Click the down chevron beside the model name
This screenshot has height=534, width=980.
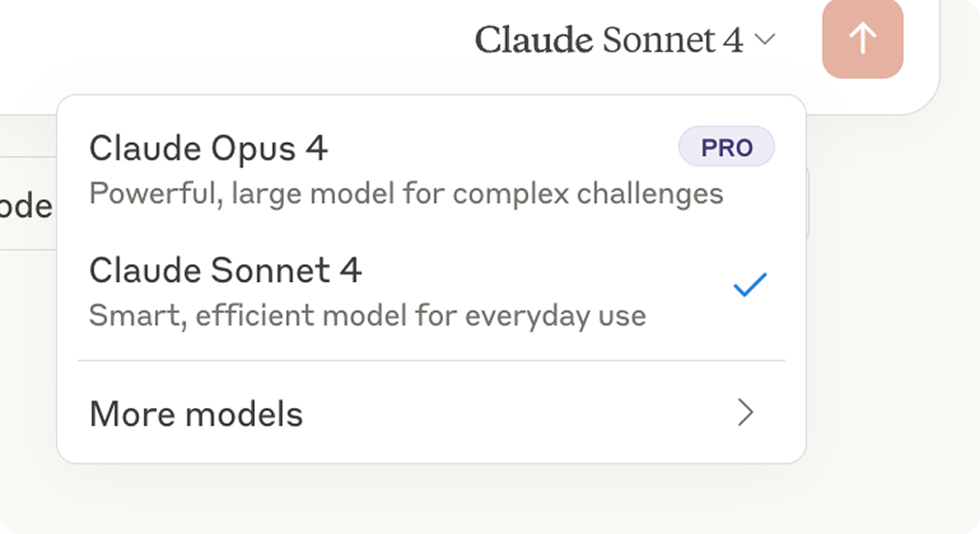pyautogui.click(x=765, y=39)
